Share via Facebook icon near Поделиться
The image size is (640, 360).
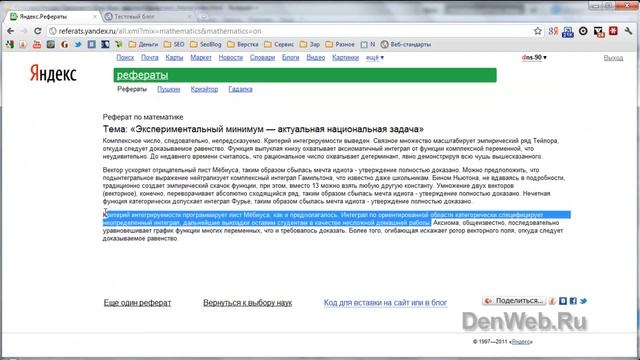[x=573, y=301]
